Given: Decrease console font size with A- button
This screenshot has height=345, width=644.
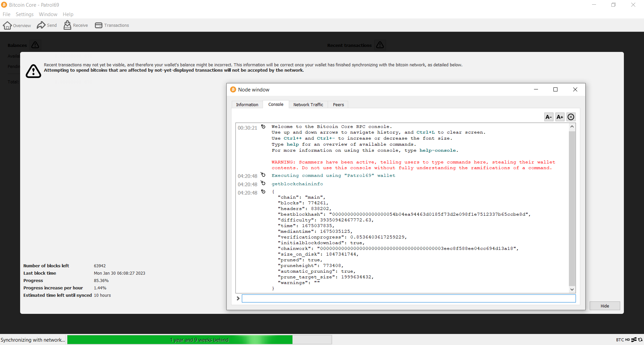Looking at the screenshot, I should coord(549,117).
